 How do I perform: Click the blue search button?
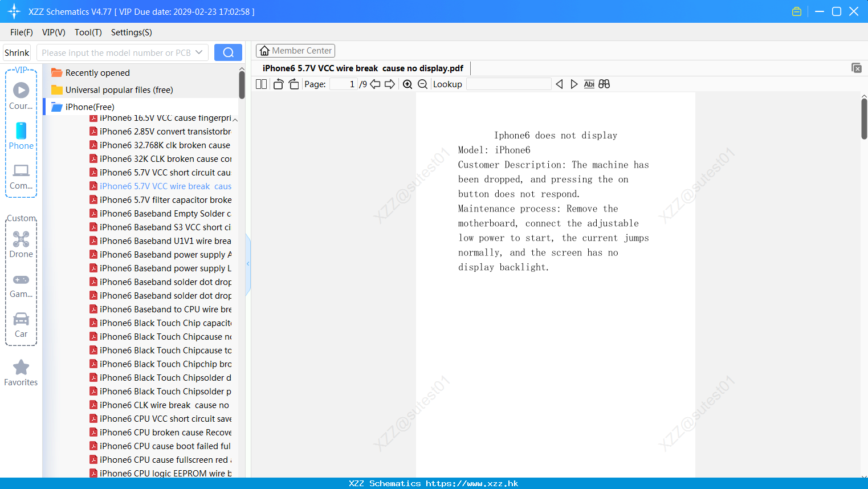(x=228, y=52)
